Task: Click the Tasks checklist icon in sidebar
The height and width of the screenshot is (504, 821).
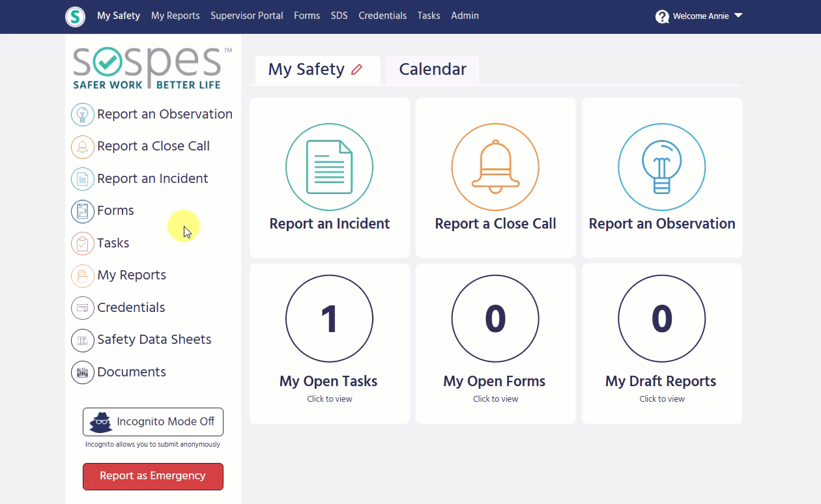Action: pyautogui.click(x=83, y=244)
